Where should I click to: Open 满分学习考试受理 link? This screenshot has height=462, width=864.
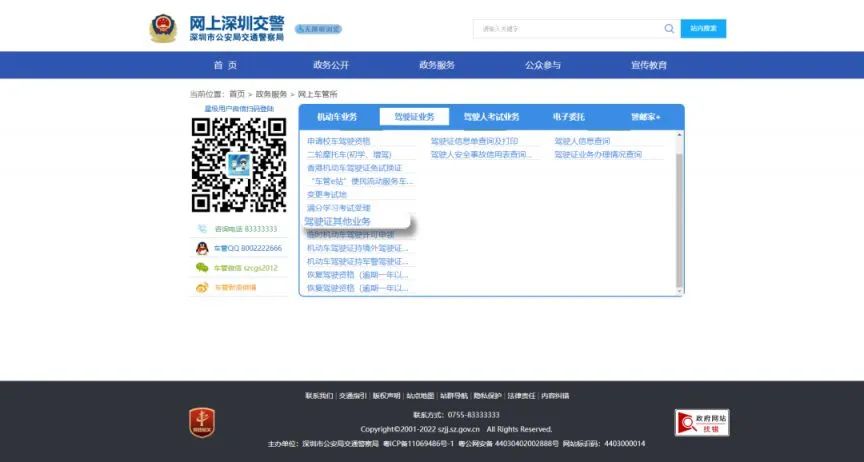tap(338, 208)
